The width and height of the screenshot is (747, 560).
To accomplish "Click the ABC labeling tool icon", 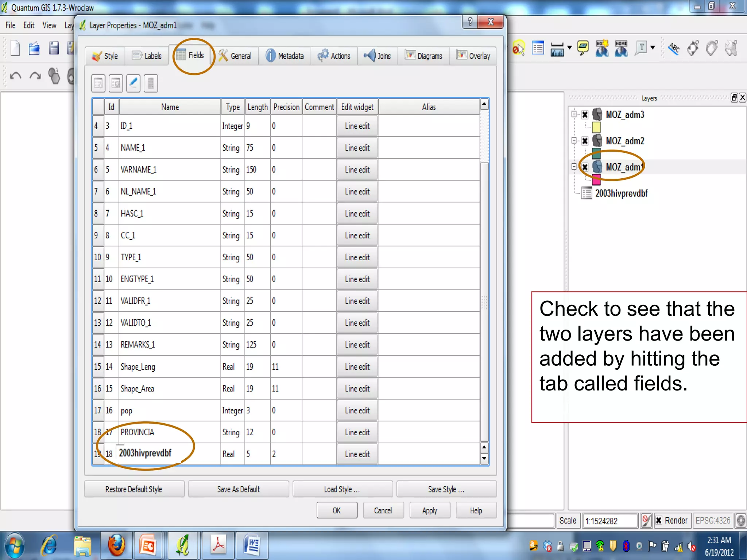I will [x=674, y=48].
